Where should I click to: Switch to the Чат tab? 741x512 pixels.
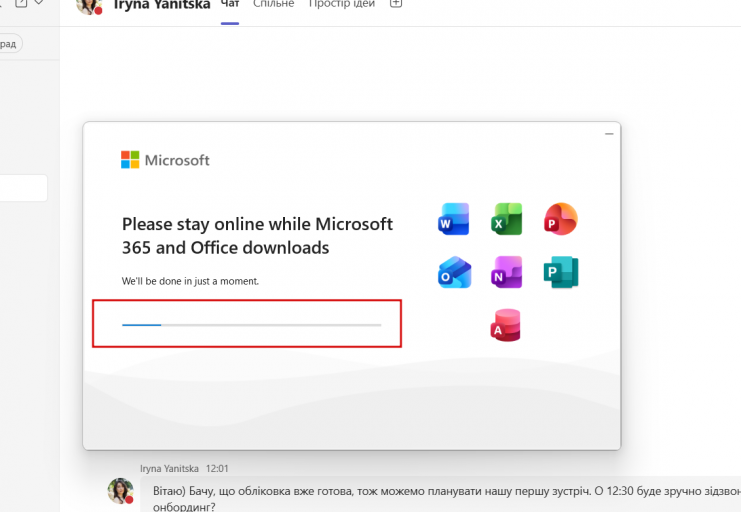tap(230, 5)
